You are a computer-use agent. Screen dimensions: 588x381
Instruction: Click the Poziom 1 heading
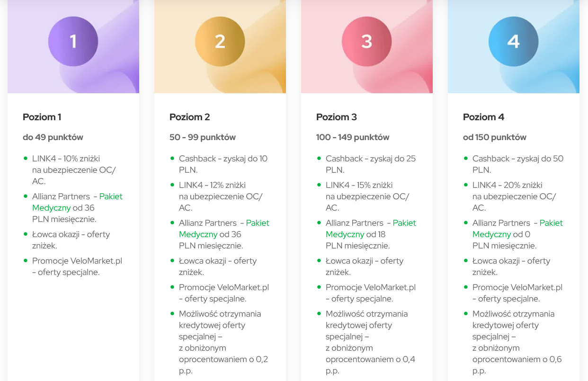click(x=42, y=117)
